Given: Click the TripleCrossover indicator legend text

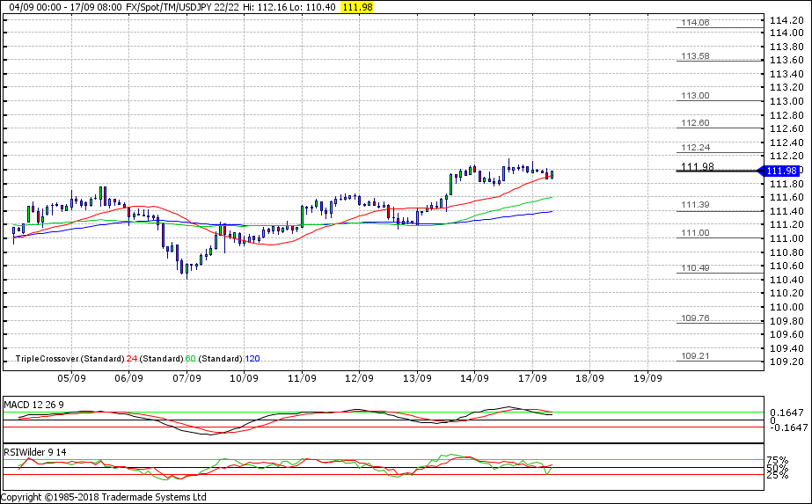Looking at the screenshot, I should (x=69, y=359).
